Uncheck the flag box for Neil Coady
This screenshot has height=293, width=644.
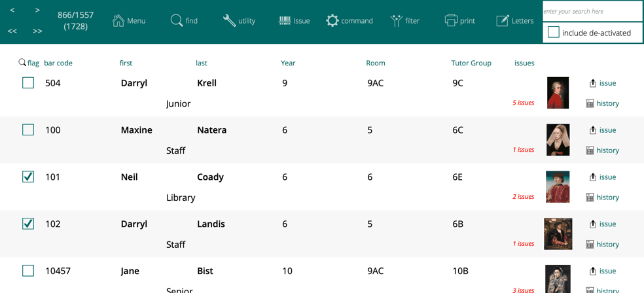pyautogui.click(x=28, y=177)
